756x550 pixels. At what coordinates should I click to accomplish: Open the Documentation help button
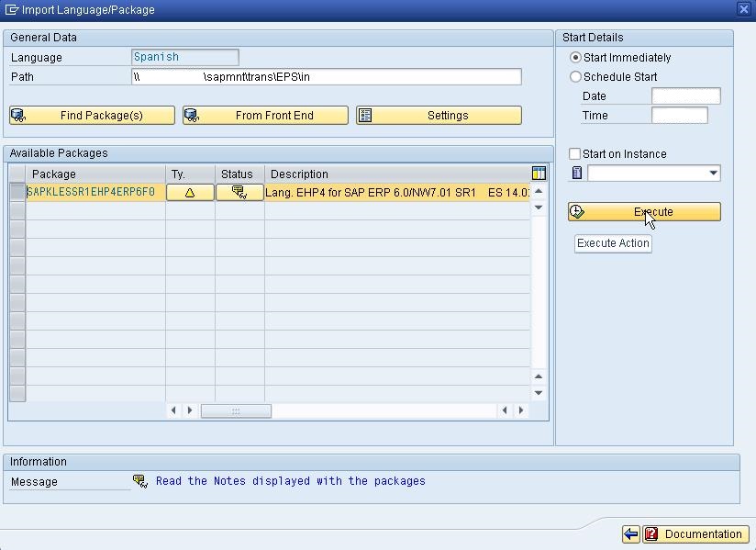point(695,533)
